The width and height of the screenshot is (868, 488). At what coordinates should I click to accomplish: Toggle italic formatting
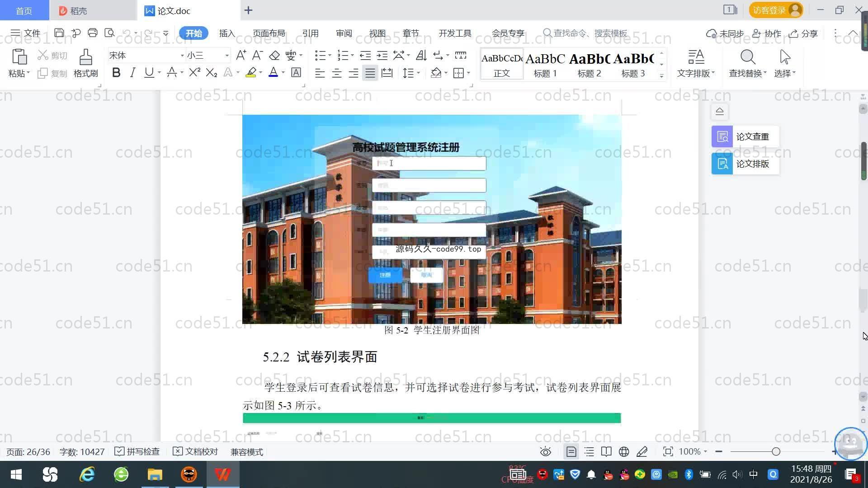click(x=132, y=72)
